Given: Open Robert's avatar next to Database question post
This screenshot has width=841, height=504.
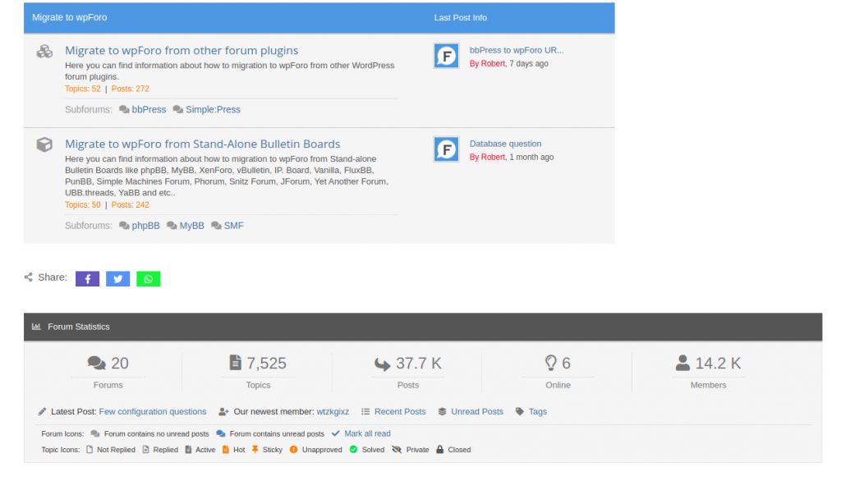Looking at the screenshot, I should click(446, 149).
